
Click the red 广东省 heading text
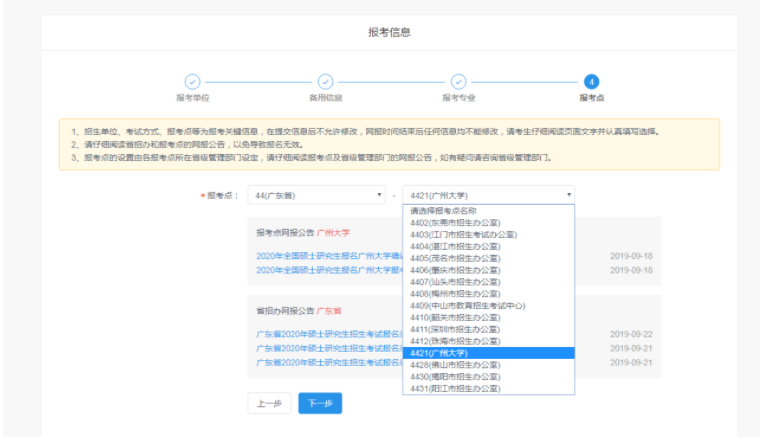click(329, 311)
